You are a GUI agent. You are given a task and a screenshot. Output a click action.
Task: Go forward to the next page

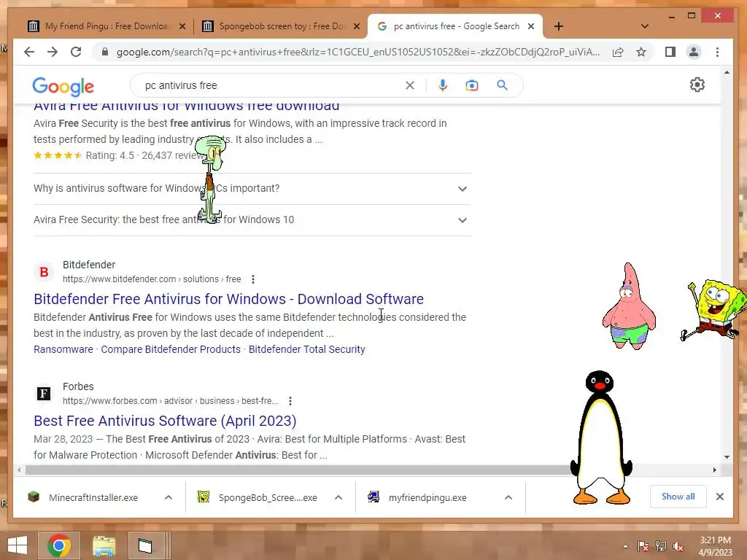coord(53,52)
